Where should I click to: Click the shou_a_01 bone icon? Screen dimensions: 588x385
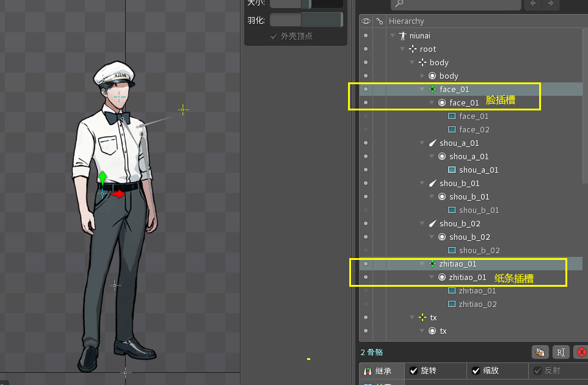point(432,143)
